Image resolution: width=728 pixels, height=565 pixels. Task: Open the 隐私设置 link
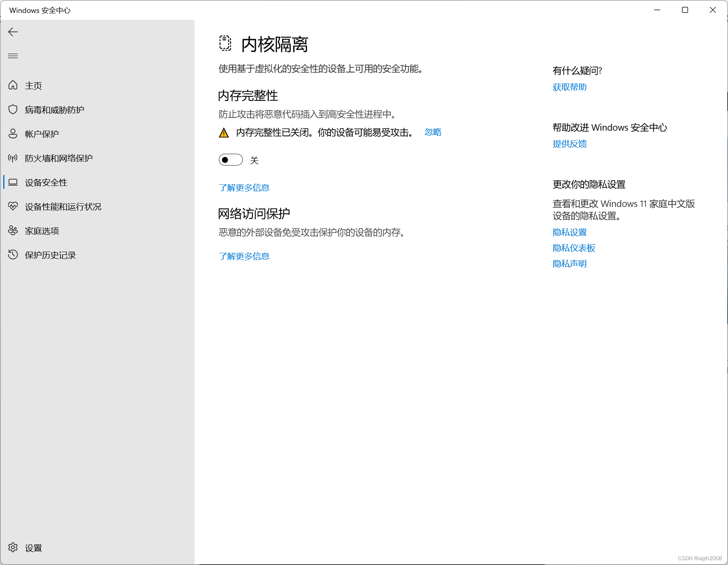(x=569, y=232)
